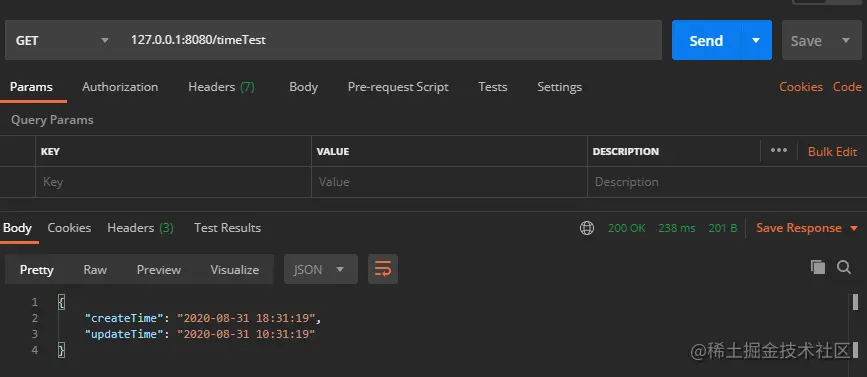
Task: Click line number 1 in the response
Action: tap(35, 302)
